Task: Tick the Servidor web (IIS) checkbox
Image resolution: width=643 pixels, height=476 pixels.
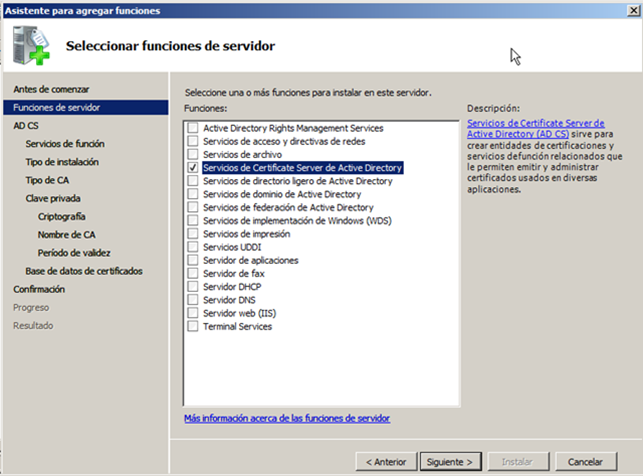Action: pos(193,313)
